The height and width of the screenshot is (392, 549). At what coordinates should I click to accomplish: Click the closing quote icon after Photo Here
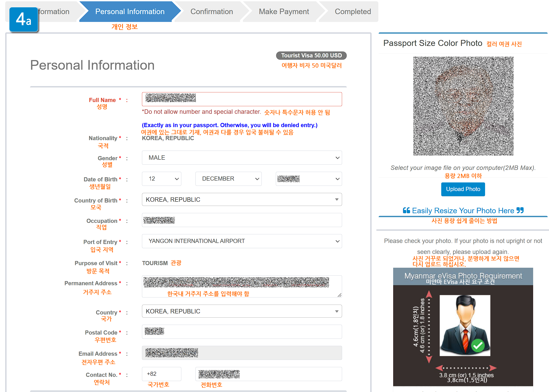coord(520,210)
